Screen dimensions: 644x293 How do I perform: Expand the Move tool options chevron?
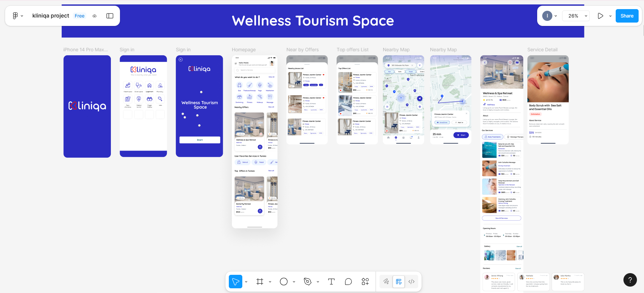pyautogui.click(x=246, y=282)
